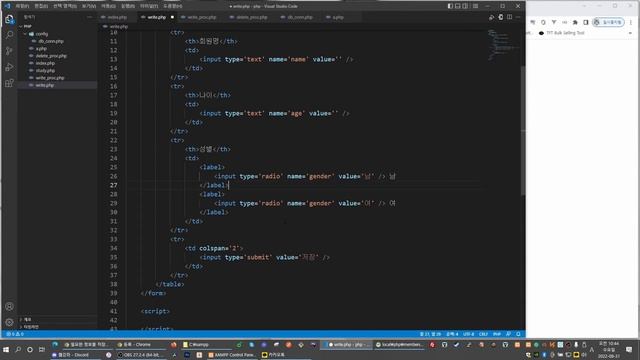The image size is (640, 360).
Task: Open the Accounts menu in activity bar
Action: 9,307
